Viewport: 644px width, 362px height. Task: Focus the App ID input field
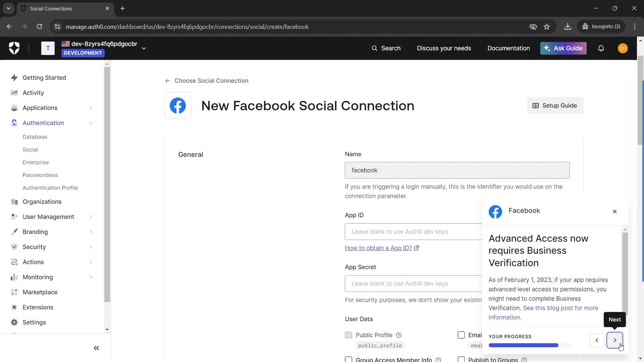click(x=413, y=232)
